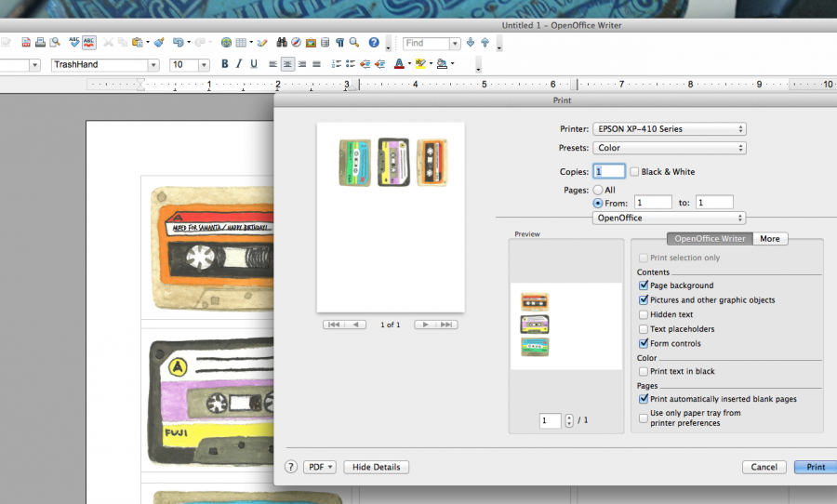
Task: Click the Justified alignment icon
Action: (316, 64)
